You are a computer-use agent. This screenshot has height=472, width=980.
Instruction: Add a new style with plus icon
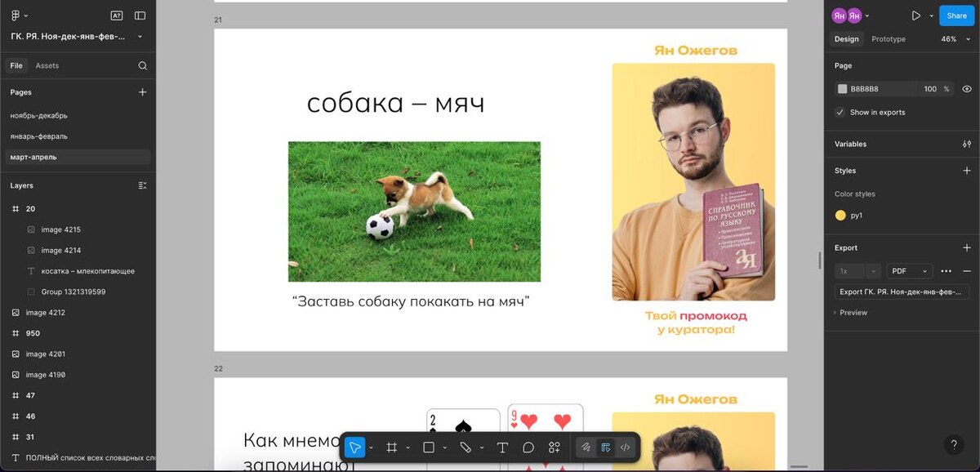[967, 171]
